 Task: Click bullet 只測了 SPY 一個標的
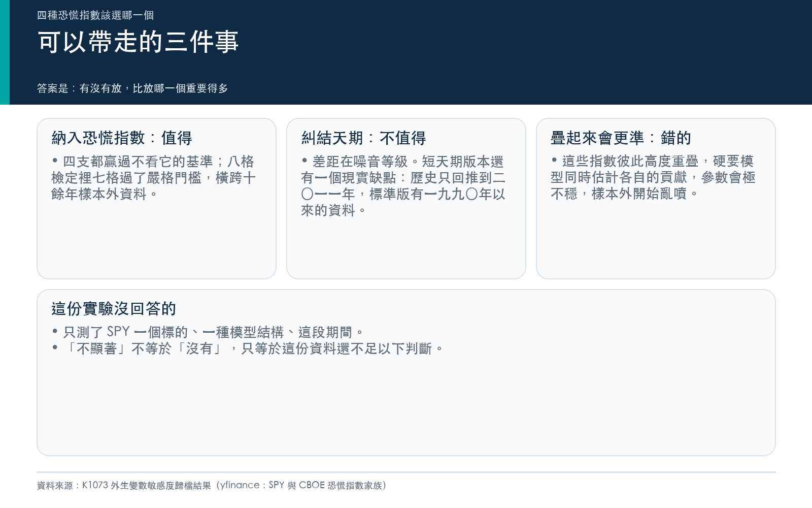pos(208,332)
